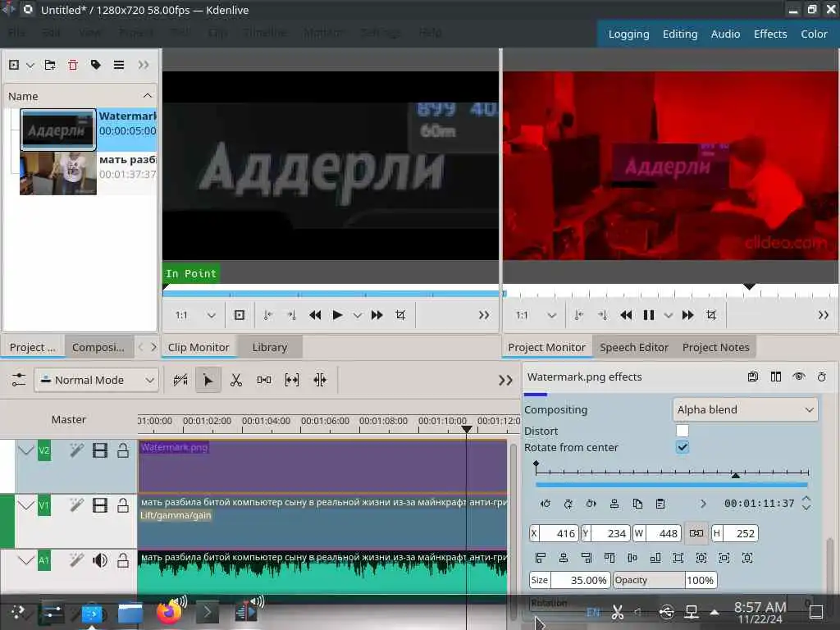This screenshot has height=630, width=840.
Task: Click the Opacity slider field
Action: pos(664,580)
